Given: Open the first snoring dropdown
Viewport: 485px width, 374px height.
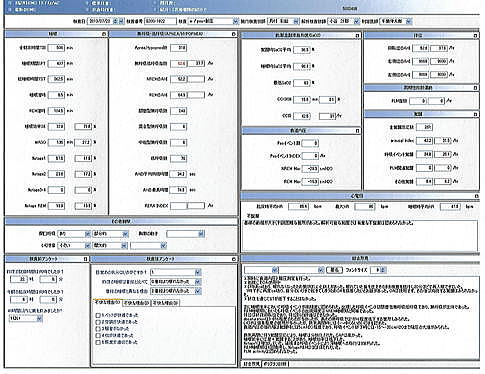Looking at the screenshot, I should [x=74, y=234].
